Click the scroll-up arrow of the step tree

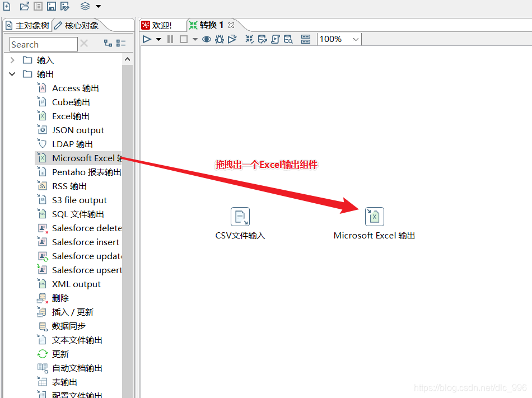127,59
